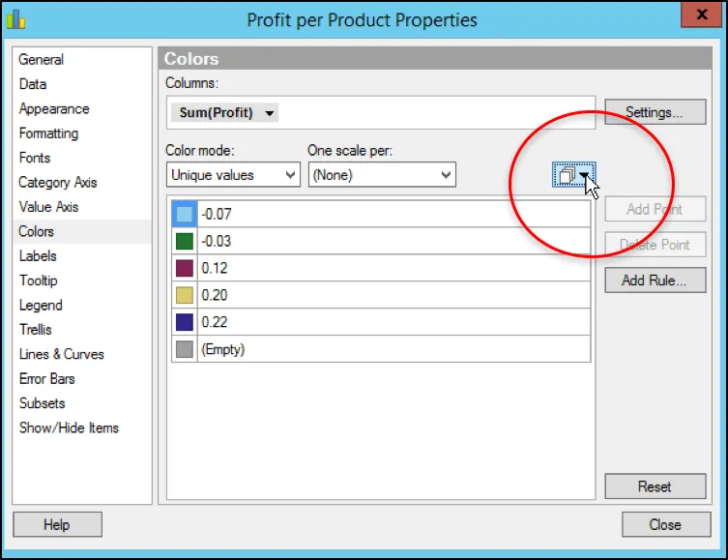728x560 pixels.
Task: Click the Delete Point button
Action: [655, 245]
